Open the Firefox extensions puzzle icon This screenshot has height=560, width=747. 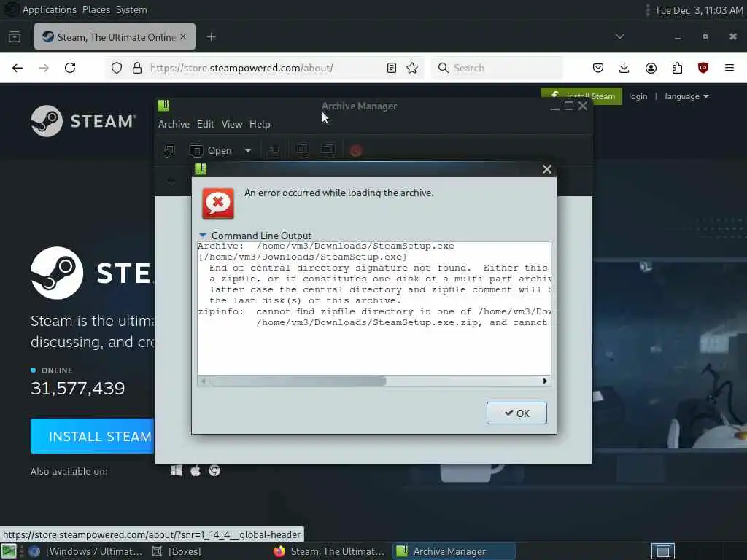pos(677,68)
